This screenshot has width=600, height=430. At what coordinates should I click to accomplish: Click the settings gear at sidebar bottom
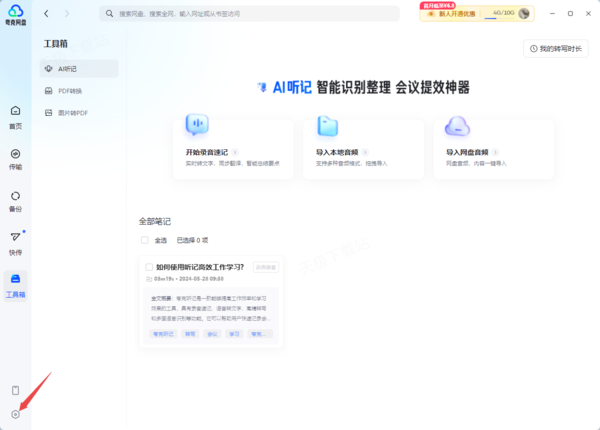coord(15,414)
